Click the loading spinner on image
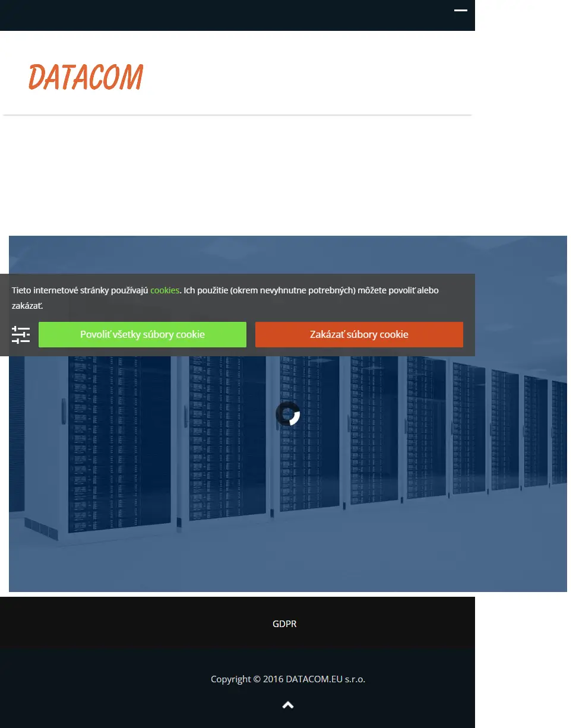The height and width of the screenshot is (728, 576). (288, 414)
